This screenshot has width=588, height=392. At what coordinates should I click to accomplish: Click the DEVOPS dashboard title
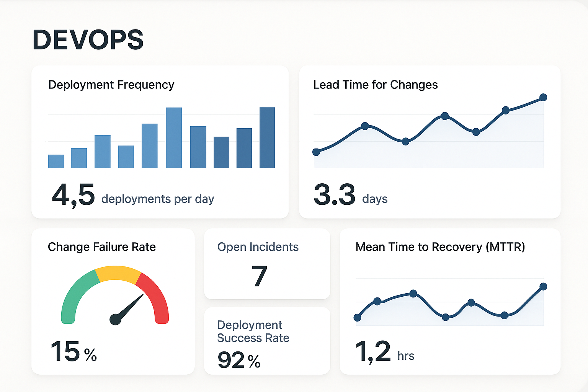pyautogui.click(x=88, y=39)
